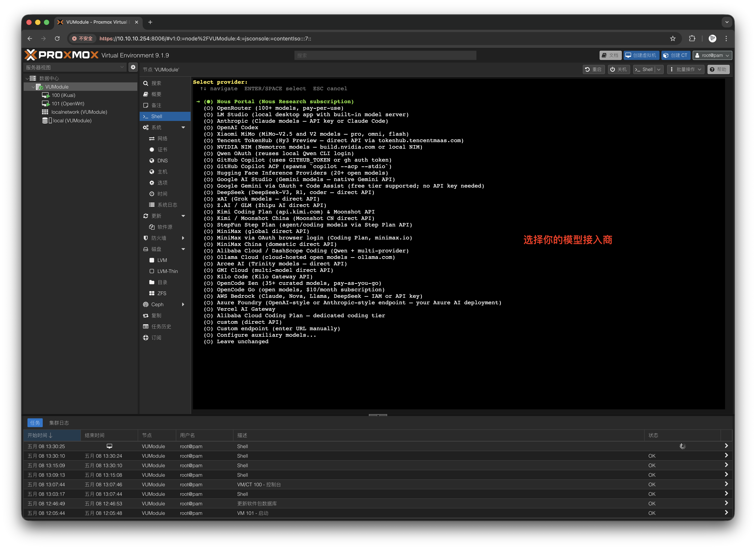Click the top search input field
756x549 pixels.
[385, 55]
